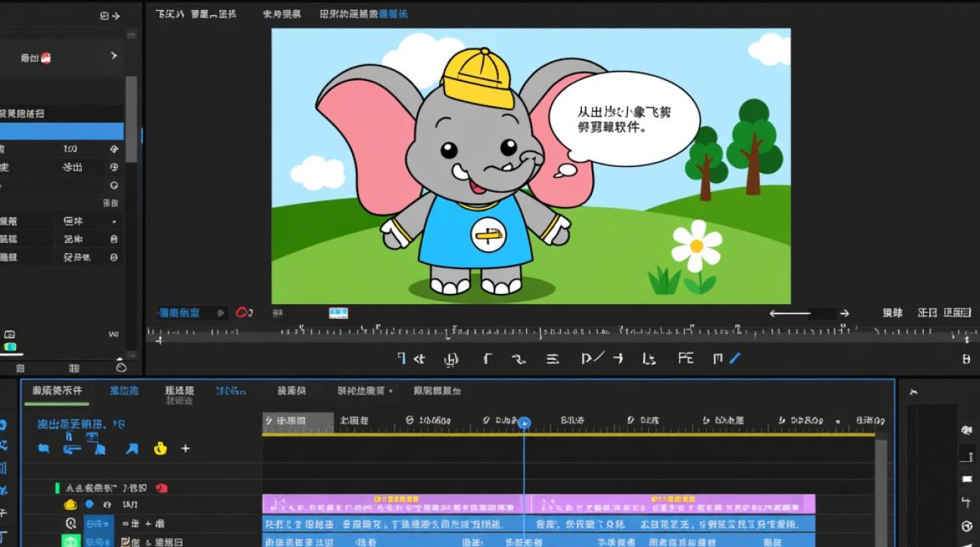Click the circle icon at lower left panel's bottom right
Screen dimensions: 980x547
tap(121, 367)
